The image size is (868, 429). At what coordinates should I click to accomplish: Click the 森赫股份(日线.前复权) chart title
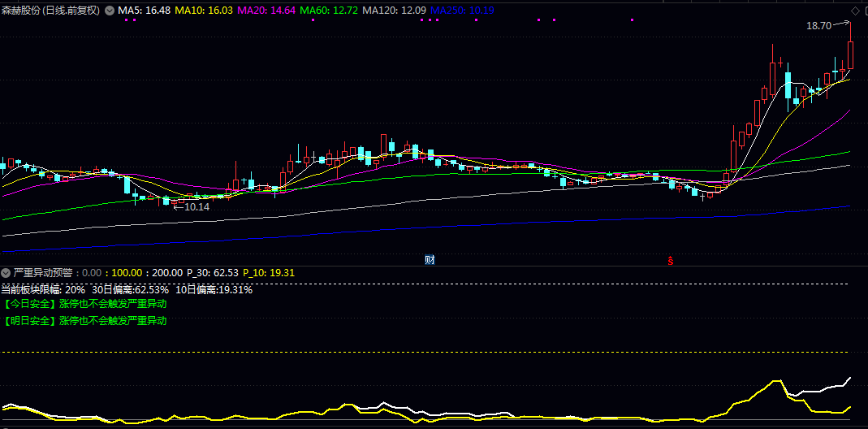point(51,11)
